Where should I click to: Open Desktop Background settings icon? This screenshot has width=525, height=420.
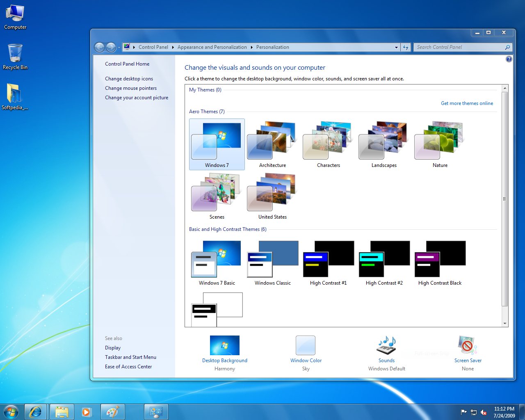pos(225,345)
